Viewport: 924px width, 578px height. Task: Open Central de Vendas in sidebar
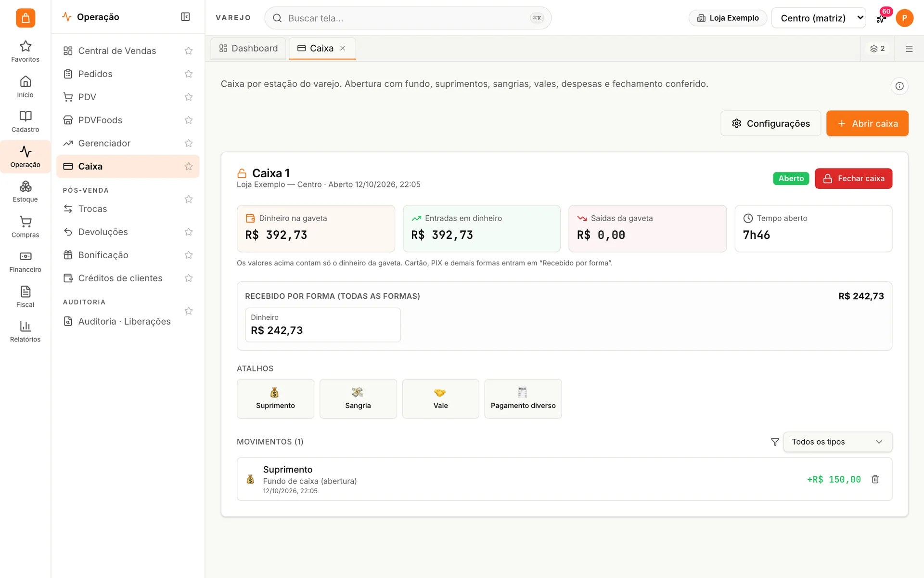coord(117,51)
